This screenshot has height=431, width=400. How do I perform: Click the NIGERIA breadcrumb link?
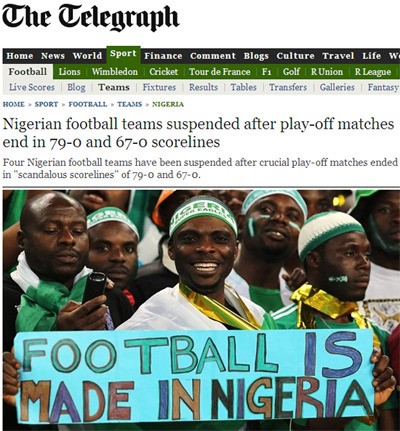[168, 104]
